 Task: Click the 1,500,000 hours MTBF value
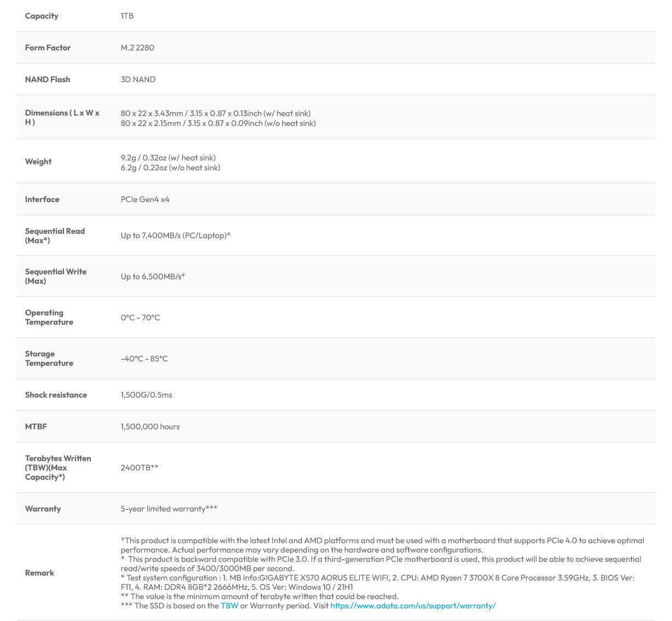pos(150,427)
